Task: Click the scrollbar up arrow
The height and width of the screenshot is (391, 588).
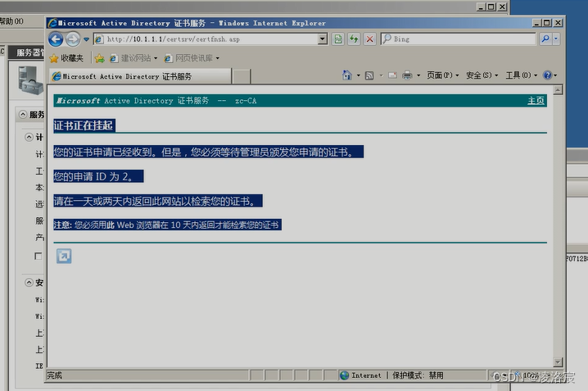Action: (x=558, y=90)
